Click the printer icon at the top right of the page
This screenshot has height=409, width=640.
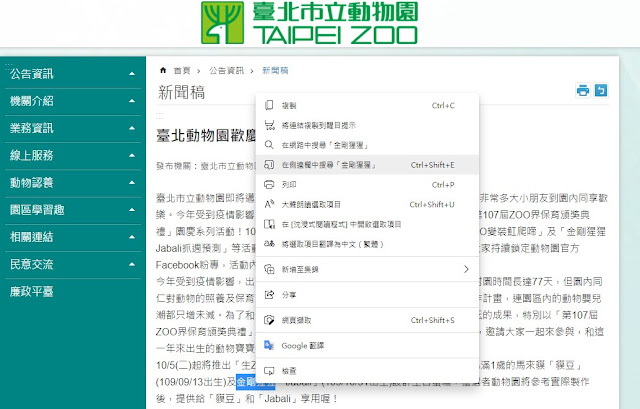(x=582, y=90)
